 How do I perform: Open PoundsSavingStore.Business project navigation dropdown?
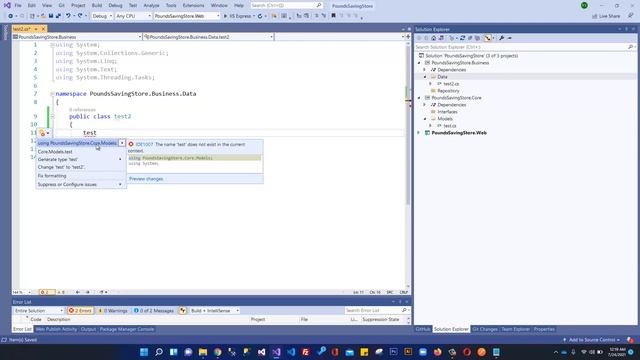(x=77, y=37)
